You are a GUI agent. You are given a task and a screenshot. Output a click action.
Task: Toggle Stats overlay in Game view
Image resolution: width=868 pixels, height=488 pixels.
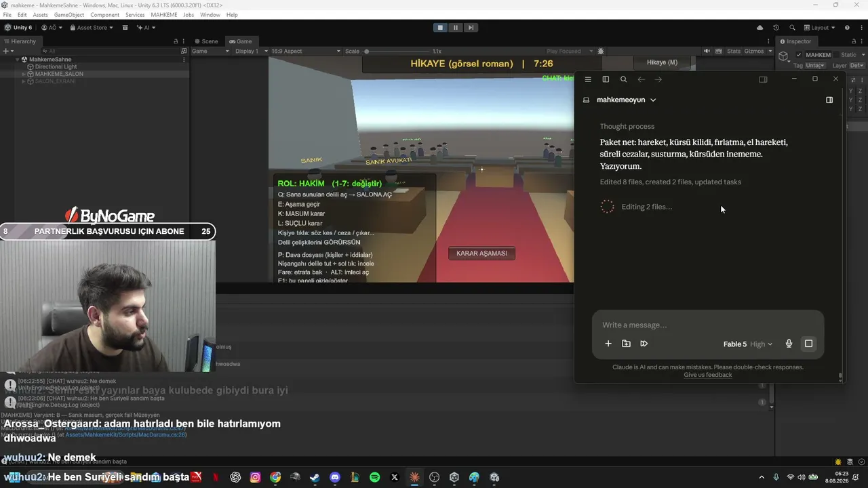tap(734, 51)
